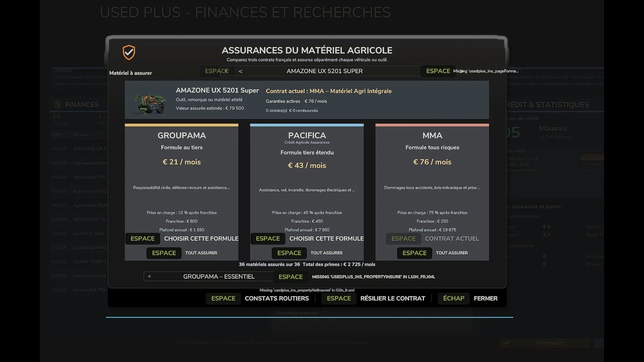Click the '€ 21 / mois' Groupama price
Screen dimensions: 644x362
tap(182, 162)
